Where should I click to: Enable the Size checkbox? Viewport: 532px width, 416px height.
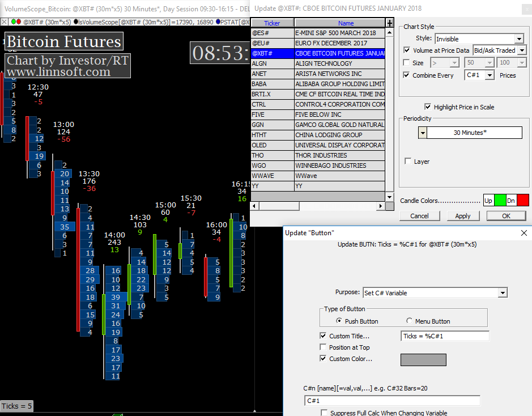(x=406, y=62)
